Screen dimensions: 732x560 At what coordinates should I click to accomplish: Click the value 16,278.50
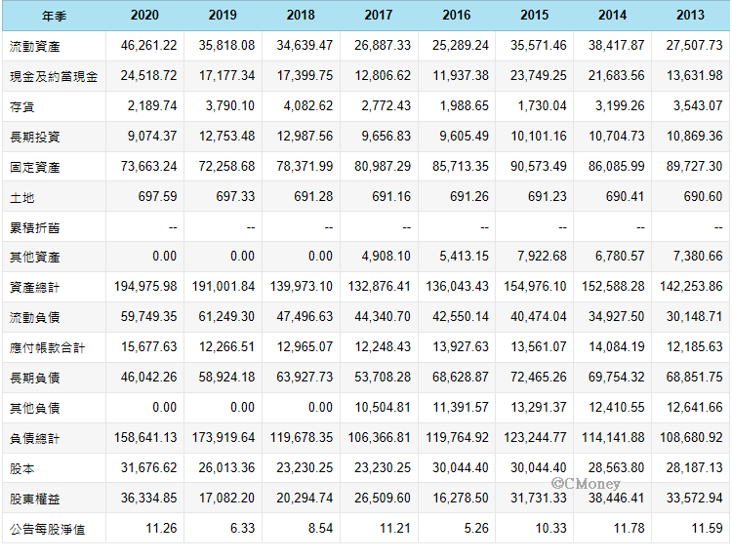[461, 498]
